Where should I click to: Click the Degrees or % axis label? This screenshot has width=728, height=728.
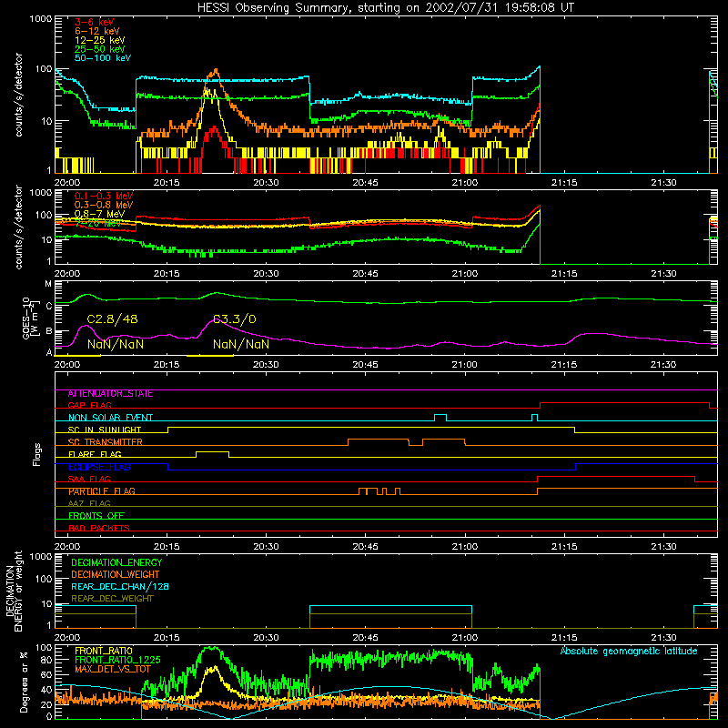point(24,682)
